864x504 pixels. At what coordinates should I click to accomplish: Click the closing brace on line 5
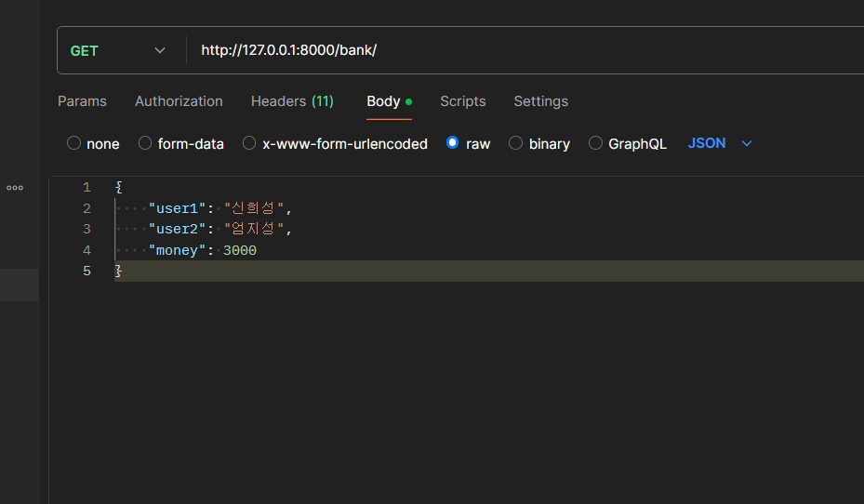point(118,271)
